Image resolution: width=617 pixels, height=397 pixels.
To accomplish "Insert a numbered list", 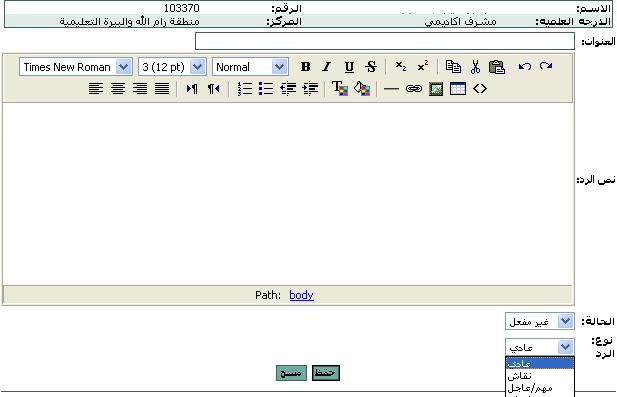I will [244, 89].
